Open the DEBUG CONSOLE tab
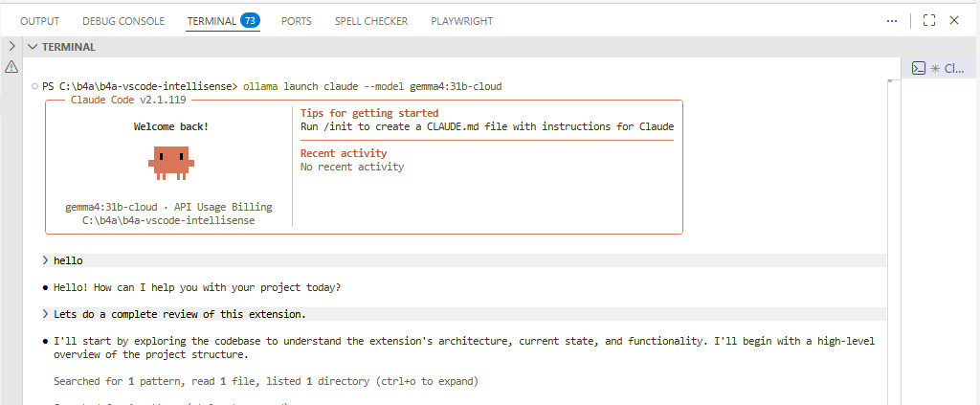The image size is (980, 405). [123, 21]
